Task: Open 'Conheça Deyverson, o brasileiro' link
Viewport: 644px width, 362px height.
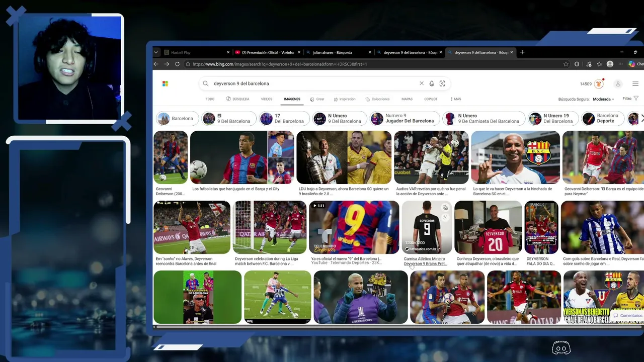Action: click(488, 261)
